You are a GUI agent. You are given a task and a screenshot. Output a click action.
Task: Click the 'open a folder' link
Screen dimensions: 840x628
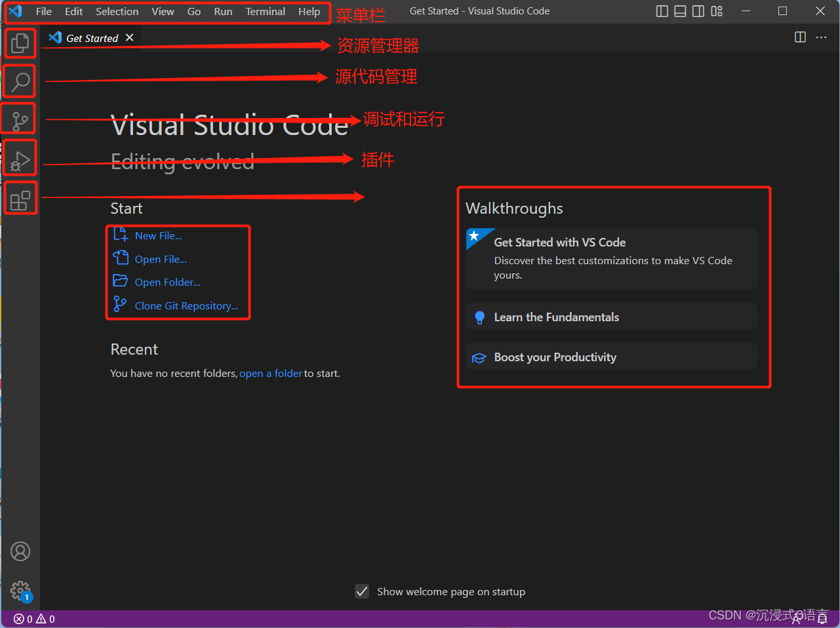271,374
